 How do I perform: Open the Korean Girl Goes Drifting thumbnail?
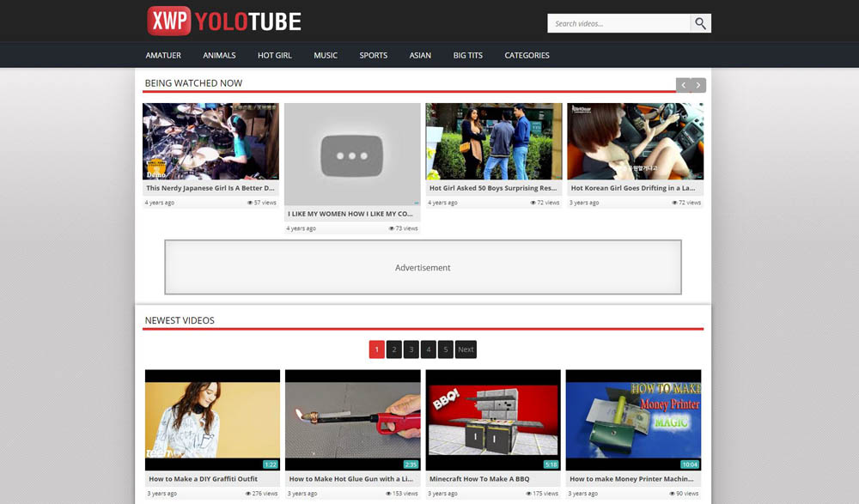pos(636,141)
